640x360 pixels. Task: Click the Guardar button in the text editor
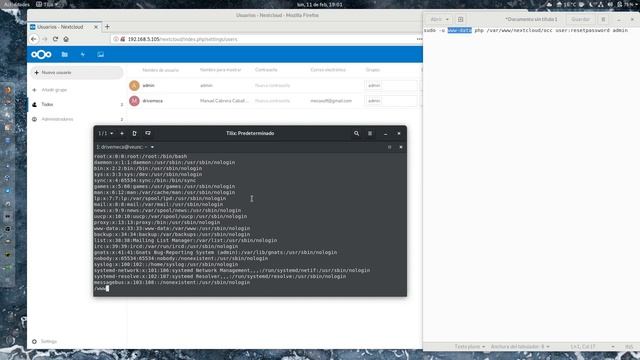[x=580, y=19]
